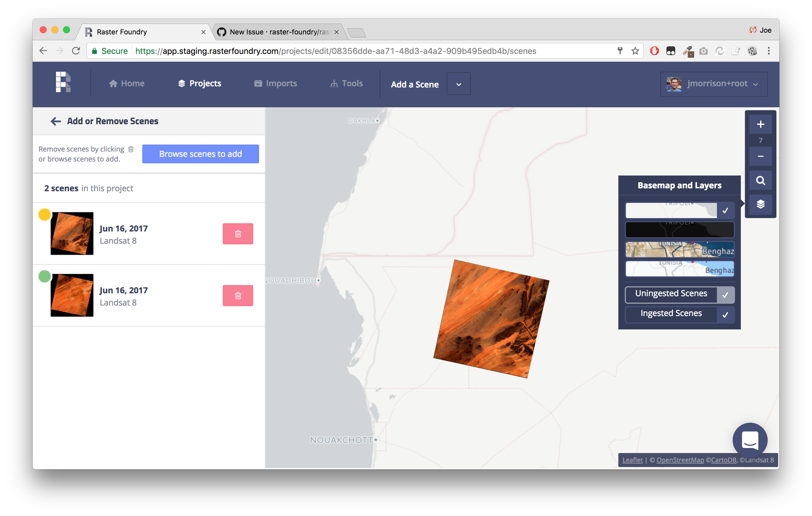Open the Projects nav item
Image resolution: width=812 pixels, height=516 pixels.
coord(199,84)
